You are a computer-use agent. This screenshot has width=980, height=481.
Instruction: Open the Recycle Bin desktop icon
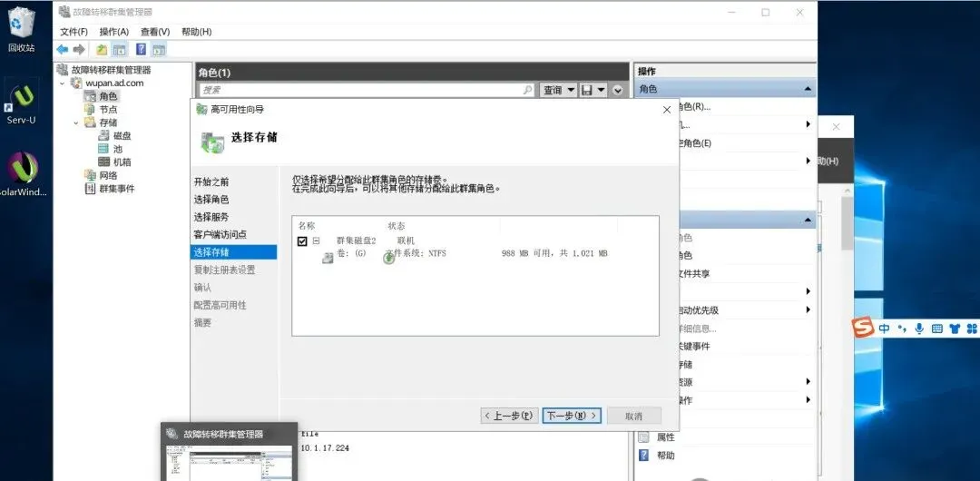coord(21,29)
